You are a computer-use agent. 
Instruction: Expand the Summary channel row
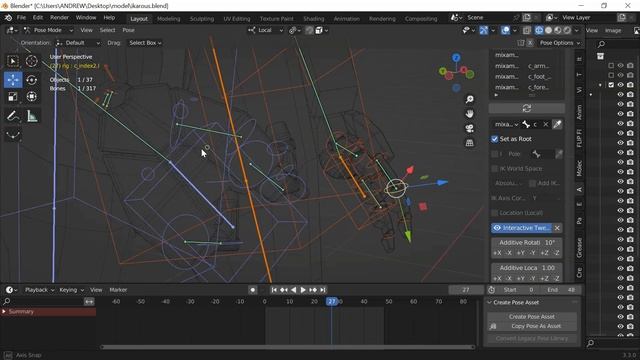[x=4, y=312]
